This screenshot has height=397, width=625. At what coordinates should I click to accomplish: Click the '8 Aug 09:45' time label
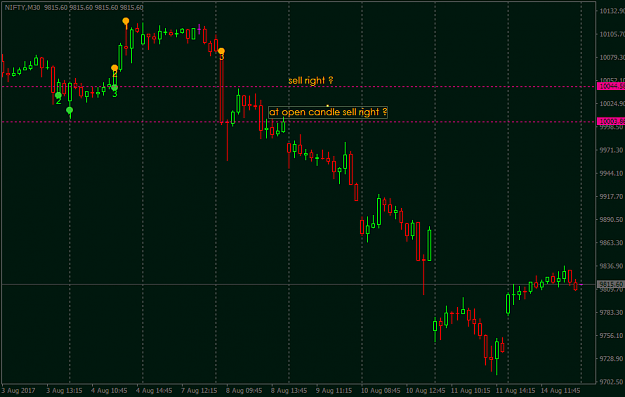click(244, 390)
